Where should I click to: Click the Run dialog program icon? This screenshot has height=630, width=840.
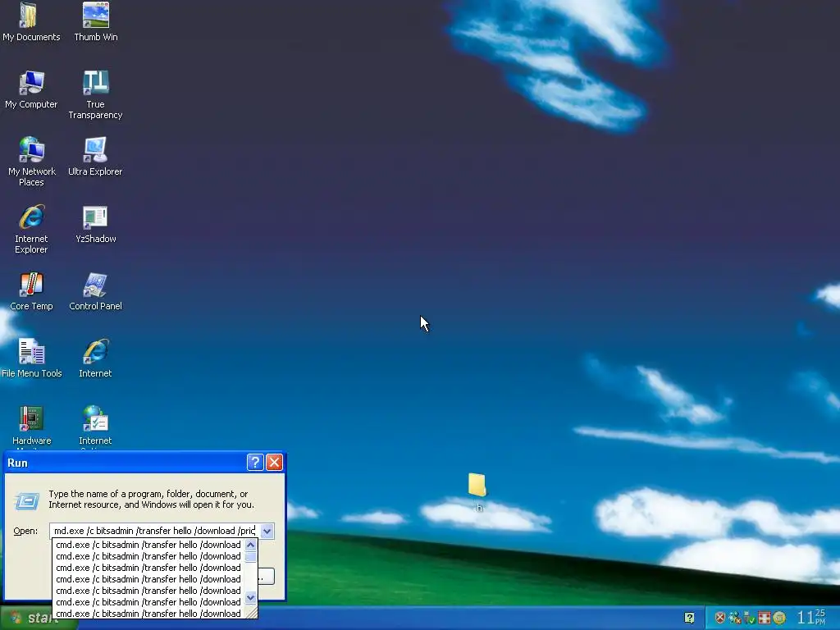tap(27, 501)
